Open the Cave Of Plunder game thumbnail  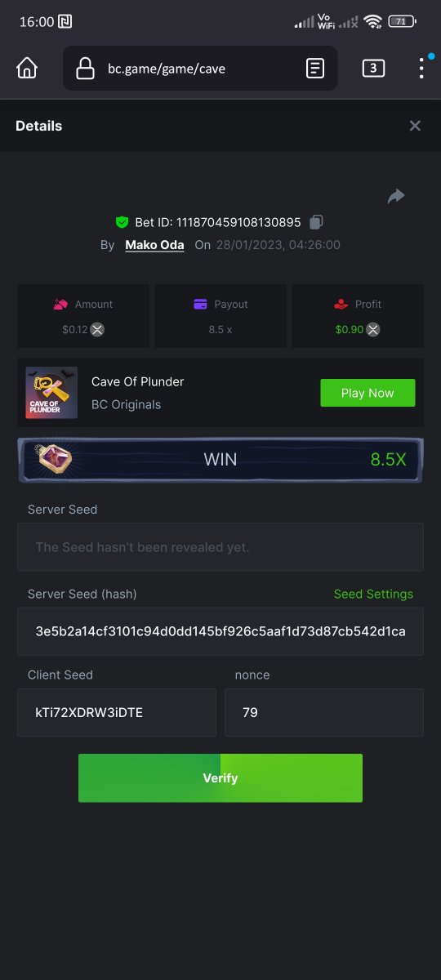click(51, 393)
